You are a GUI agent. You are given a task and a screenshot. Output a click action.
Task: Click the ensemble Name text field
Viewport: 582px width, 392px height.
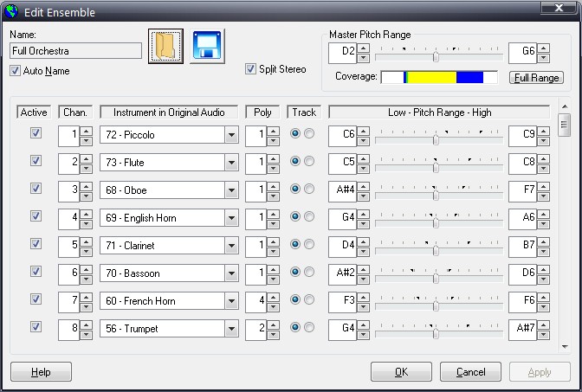click(75, 51)
